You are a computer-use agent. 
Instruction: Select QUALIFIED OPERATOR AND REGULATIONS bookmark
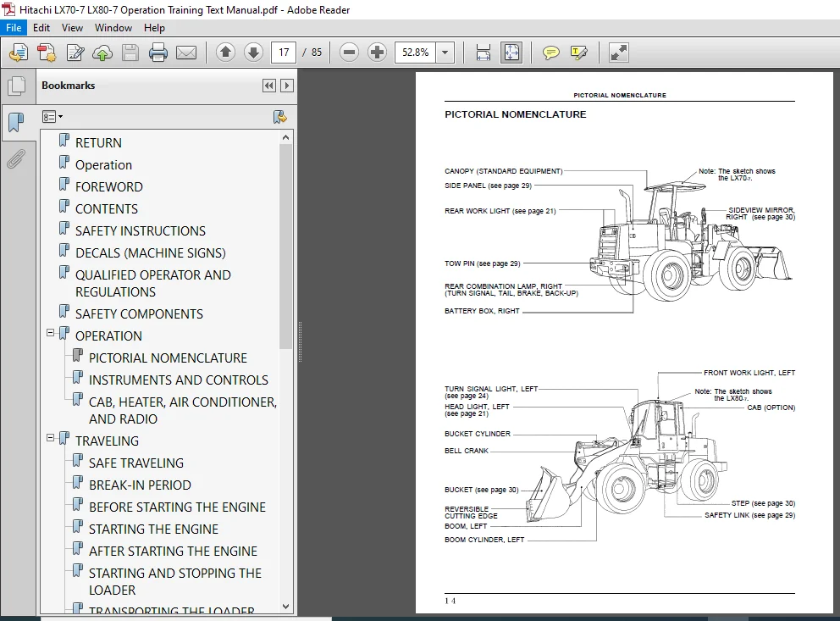click(153, 284)
